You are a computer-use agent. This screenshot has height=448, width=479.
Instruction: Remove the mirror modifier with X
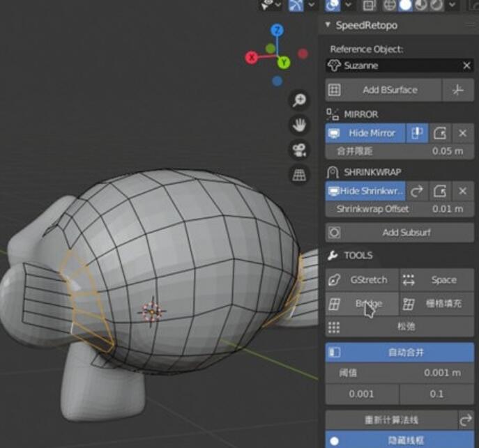point(463,133)
